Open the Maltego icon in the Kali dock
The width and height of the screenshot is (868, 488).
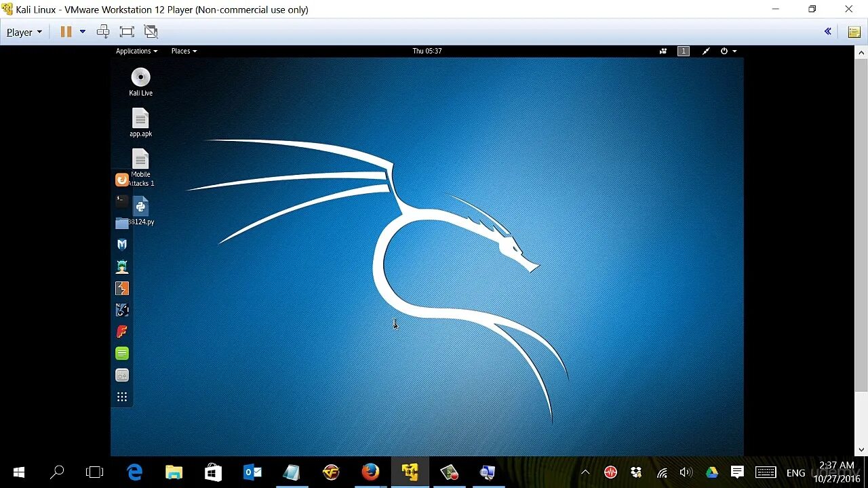tap(122, 310)
